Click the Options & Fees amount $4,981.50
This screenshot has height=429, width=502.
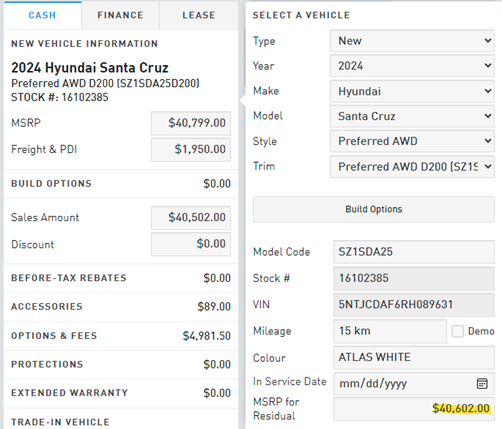click(x=207, y=336)
